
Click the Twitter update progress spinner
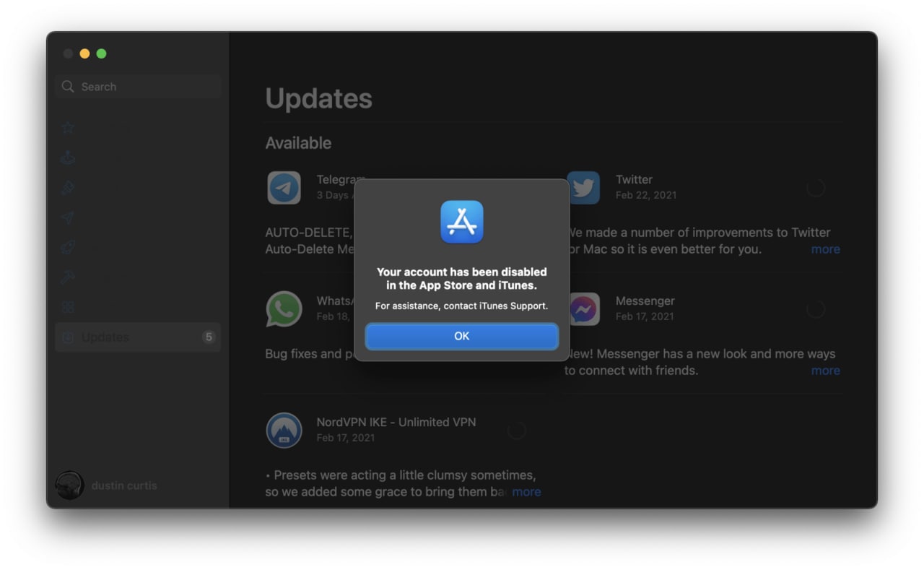[x=816, y=188]
